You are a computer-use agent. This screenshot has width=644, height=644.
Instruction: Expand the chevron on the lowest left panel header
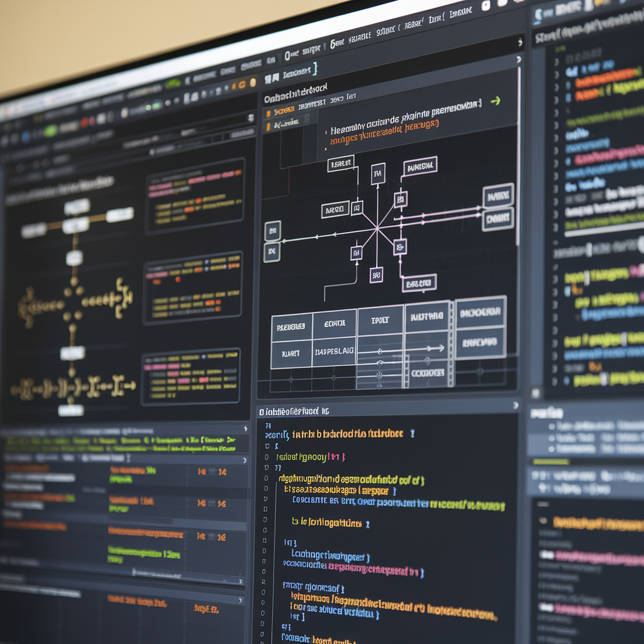240,600
